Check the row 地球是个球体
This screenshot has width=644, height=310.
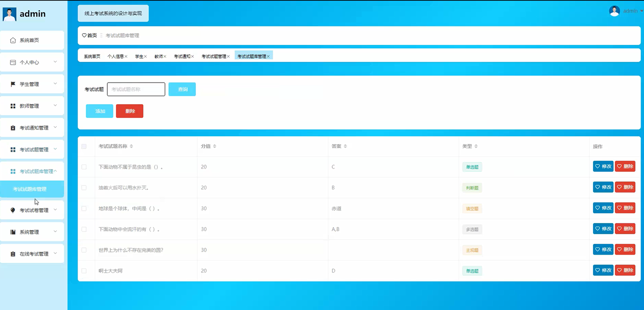84,208
